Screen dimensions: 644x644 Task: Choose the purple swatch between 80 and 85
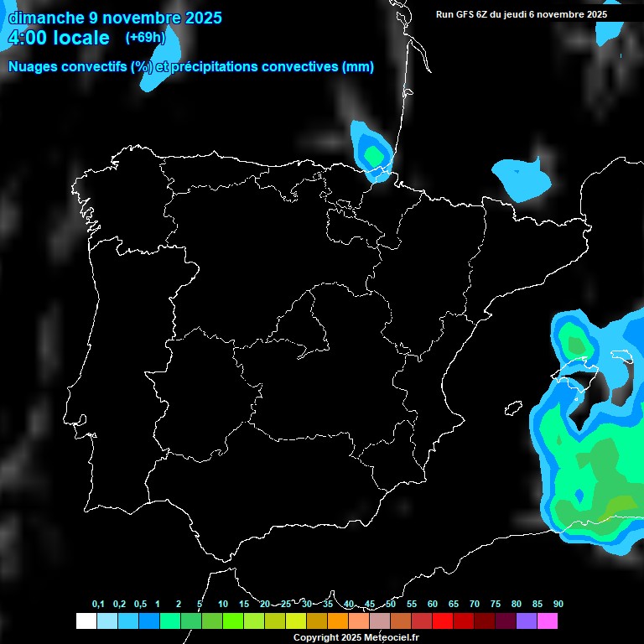click(x=527, y=621)
